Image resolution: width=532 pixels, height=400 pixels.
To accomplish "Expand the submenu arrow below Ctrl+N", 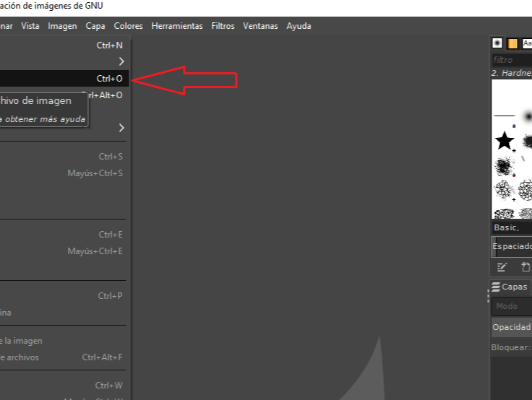I will pos(121,61).
